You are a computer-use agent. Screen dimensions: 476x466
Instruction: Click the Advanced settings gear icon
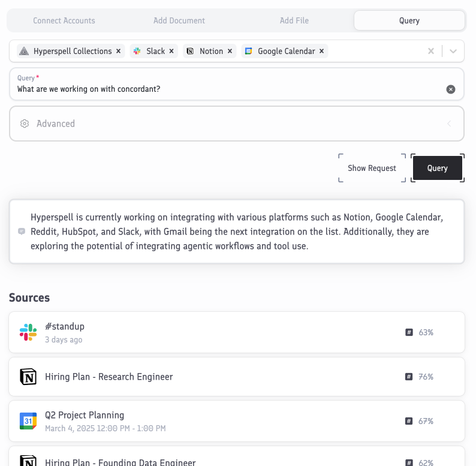coord(25,124)
